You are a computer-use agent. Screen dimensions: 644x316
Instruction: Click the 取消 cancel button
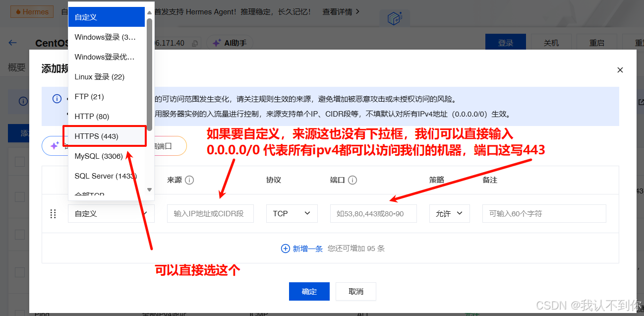pyautogui.click(x=356, y=291)
